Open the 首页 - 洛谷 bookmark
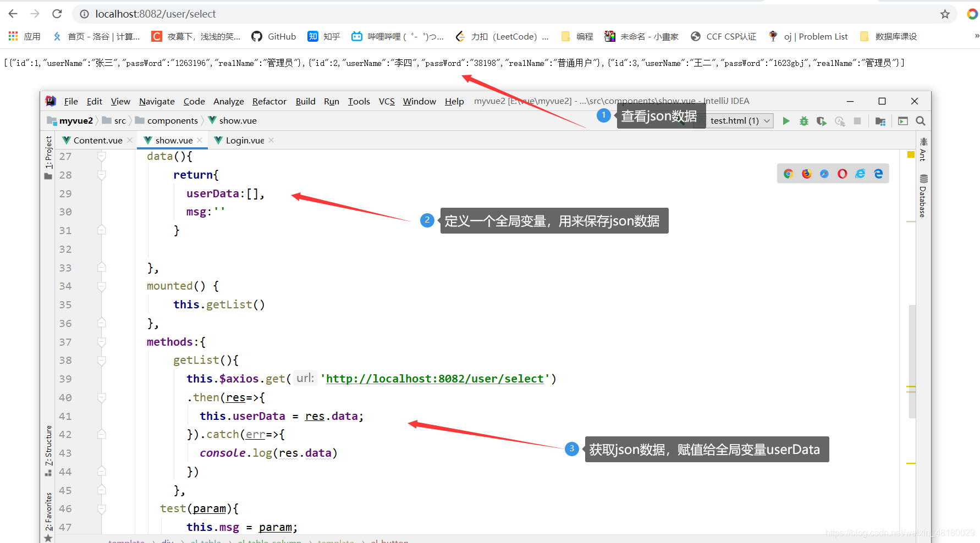The image size is (980, 543). pos(96,36)
